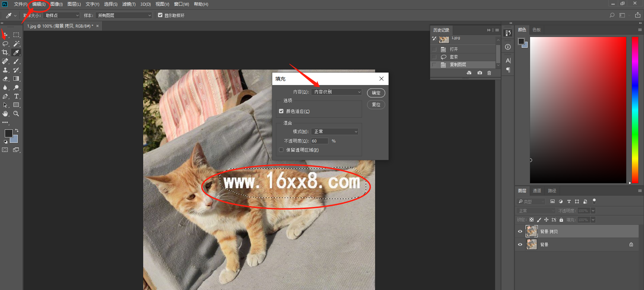Open the Paragraph panel pilcrow icon
The image size is (644, 290).
click(x=508, y=70)
